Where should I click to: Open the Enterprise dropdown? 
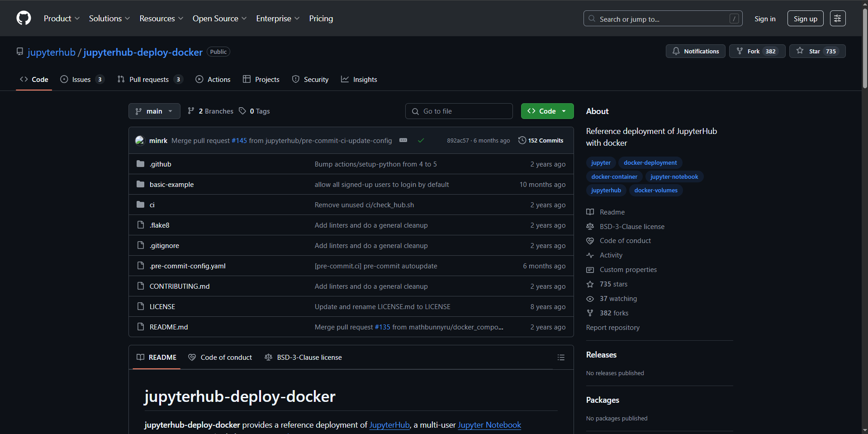point(278,19)
